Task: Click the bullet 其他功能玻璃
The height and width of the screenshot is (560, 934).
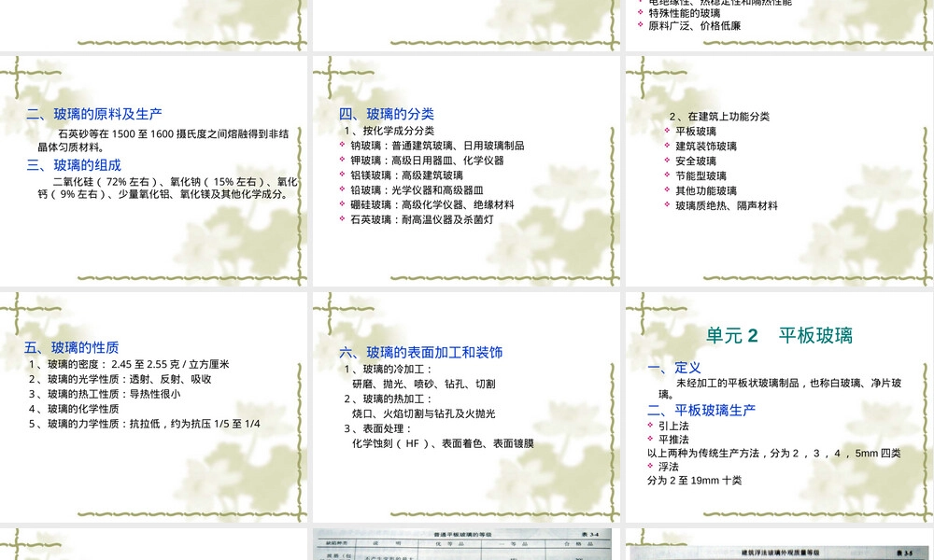Action: [x=706, y=191]
